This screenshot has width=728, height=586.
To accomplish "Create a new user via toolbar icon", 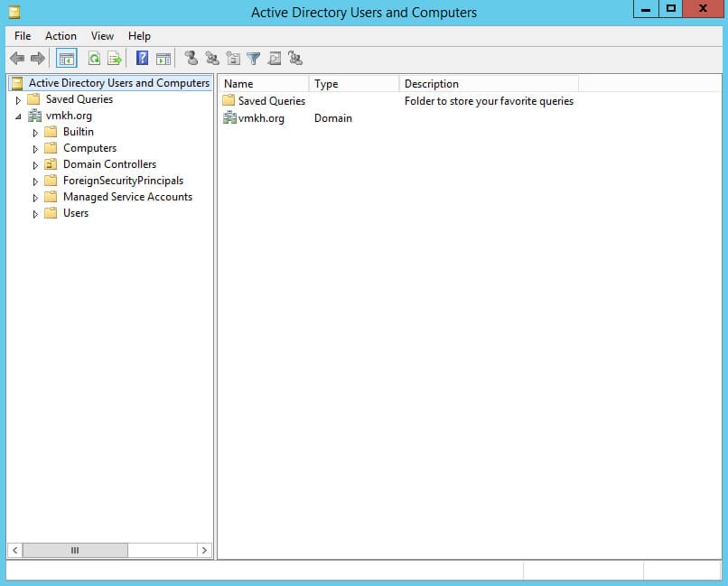I will 191,58.
